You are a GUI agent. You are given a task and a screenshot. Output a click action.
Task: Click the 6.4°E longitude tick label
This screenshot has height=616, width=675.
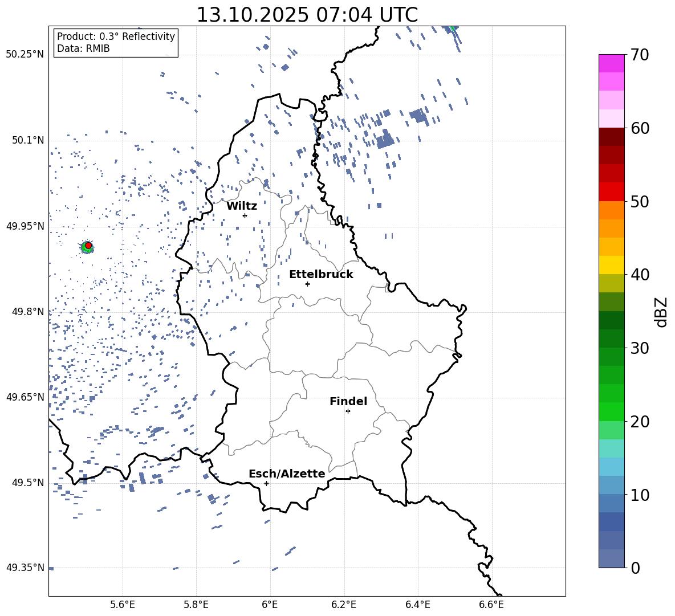tap(417, 605)
